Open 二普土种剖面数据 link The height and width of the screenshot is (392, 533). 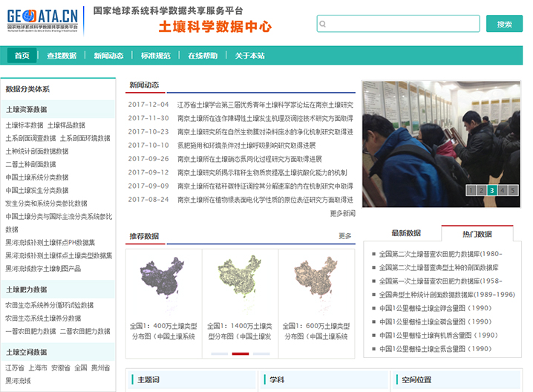[x=30, y=164]
